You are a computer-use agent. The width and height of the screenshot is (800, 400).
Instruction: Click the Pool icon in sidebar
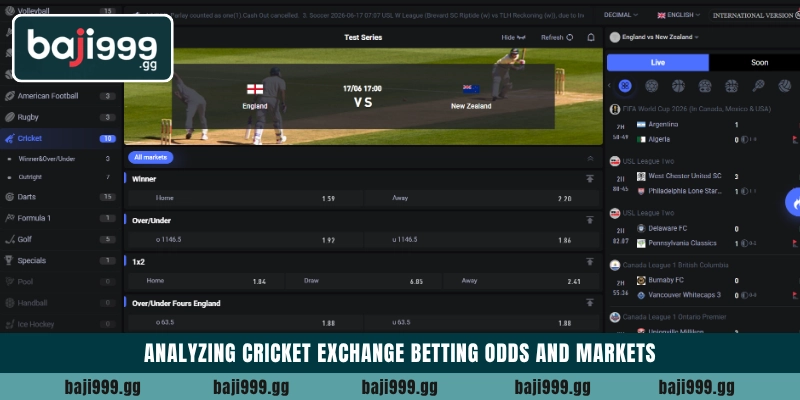coord(9,282)
